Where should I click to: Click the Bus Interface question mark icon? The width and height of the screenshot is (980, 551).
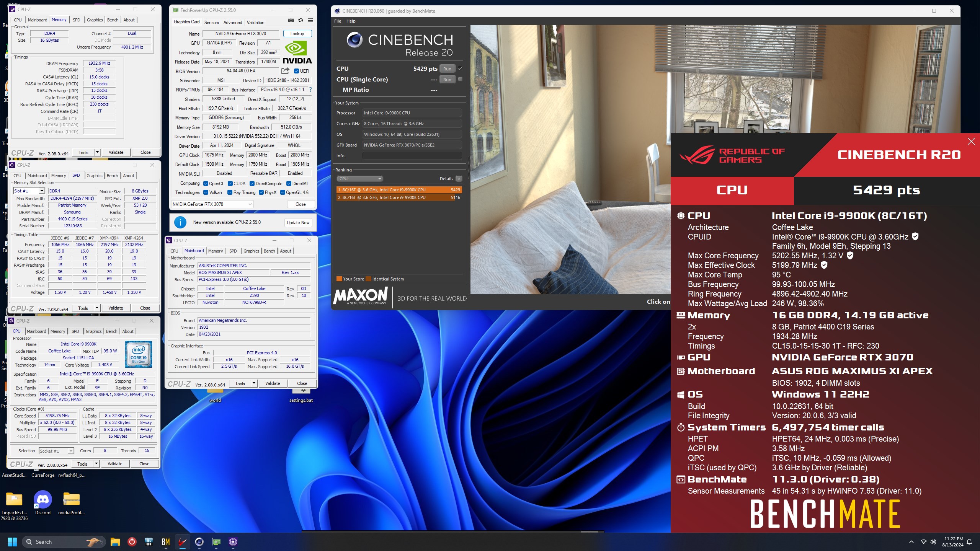pyautogui.click(x=310, y=90)
